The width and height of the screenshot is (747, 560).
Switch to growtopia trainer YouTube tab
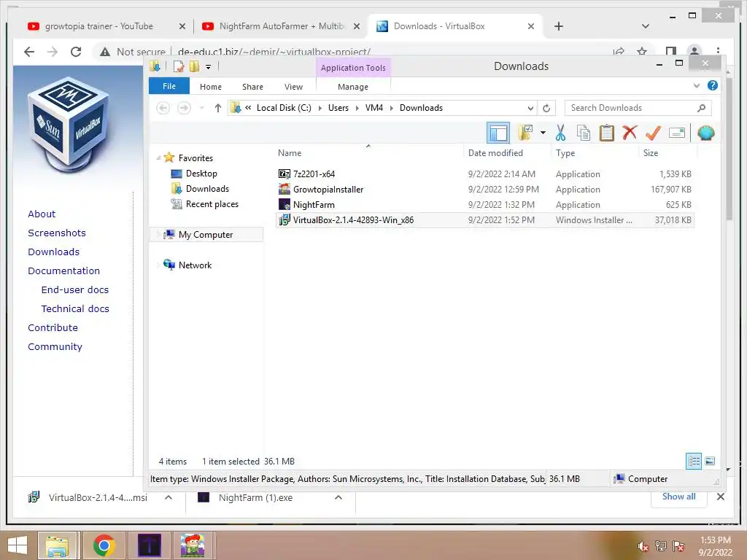(x=99, y=26)
